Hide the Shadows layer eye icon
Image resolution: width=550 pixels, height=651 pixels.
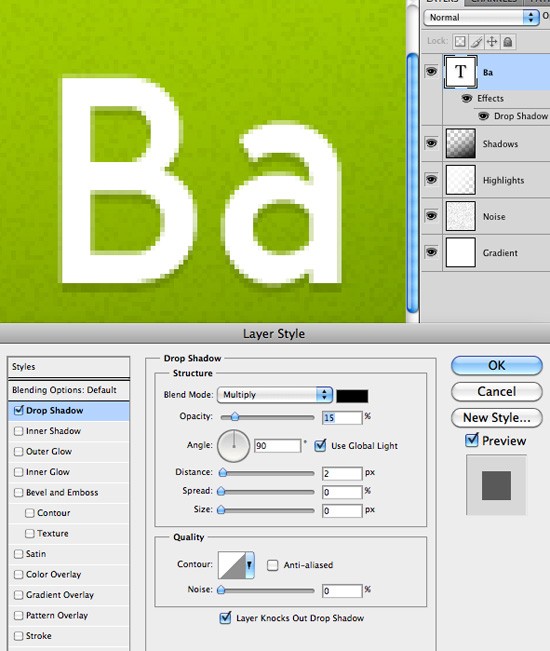pos(431,143)
